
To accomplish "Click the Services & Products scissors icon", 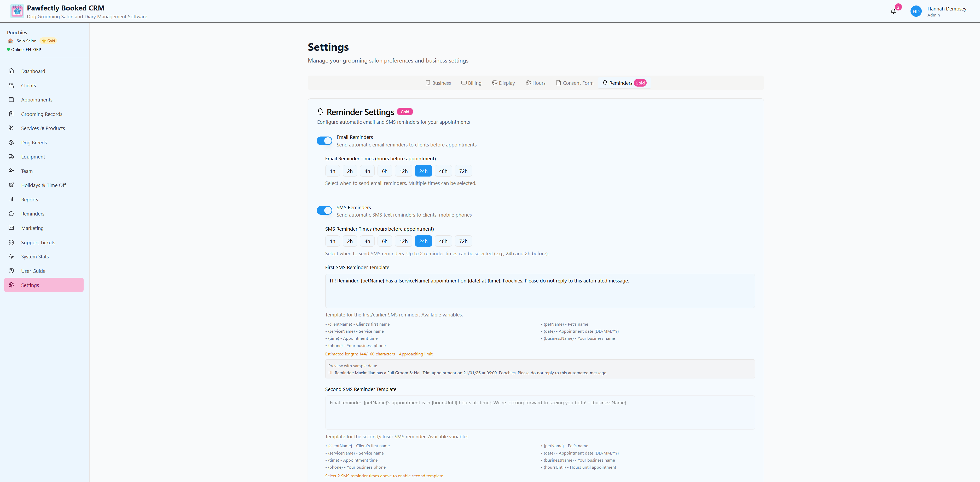I will (x=11, y=128).
